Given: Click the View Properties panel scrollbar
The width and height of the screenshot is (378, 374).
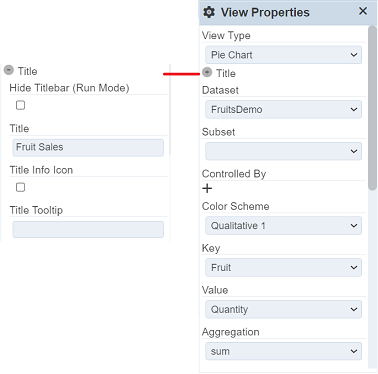Looking at the screenshot, I should 372,108.
